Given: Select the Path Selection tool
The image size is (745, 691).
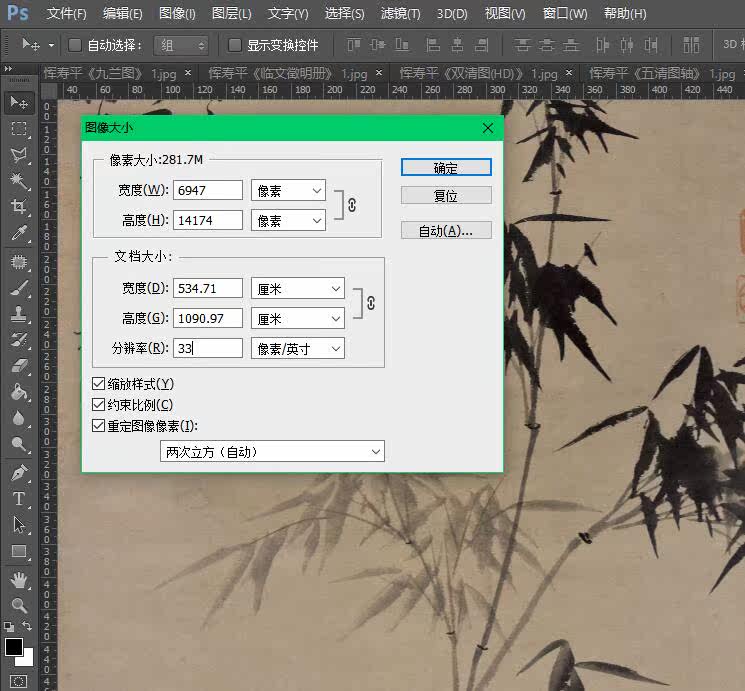Looking at the screenshot, I should click(x=19, y=525).
